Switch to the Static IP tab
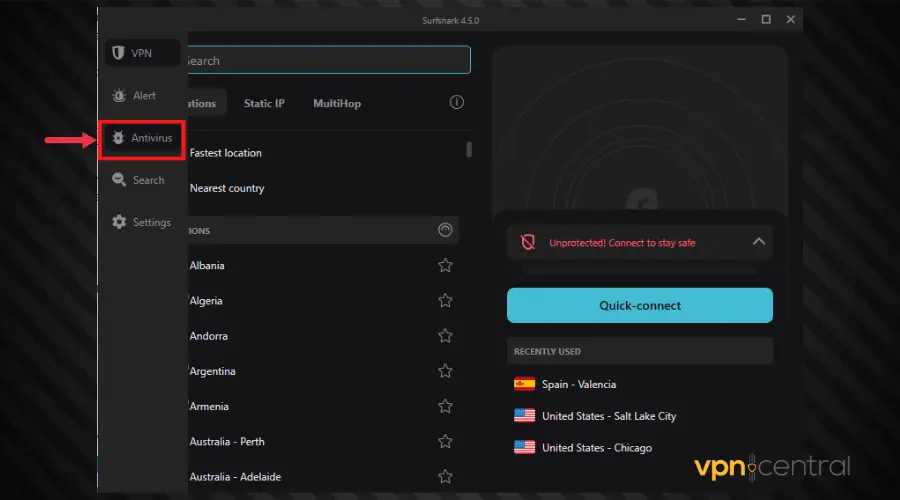This screenshot has height=500, width=900. coord(264,103)
